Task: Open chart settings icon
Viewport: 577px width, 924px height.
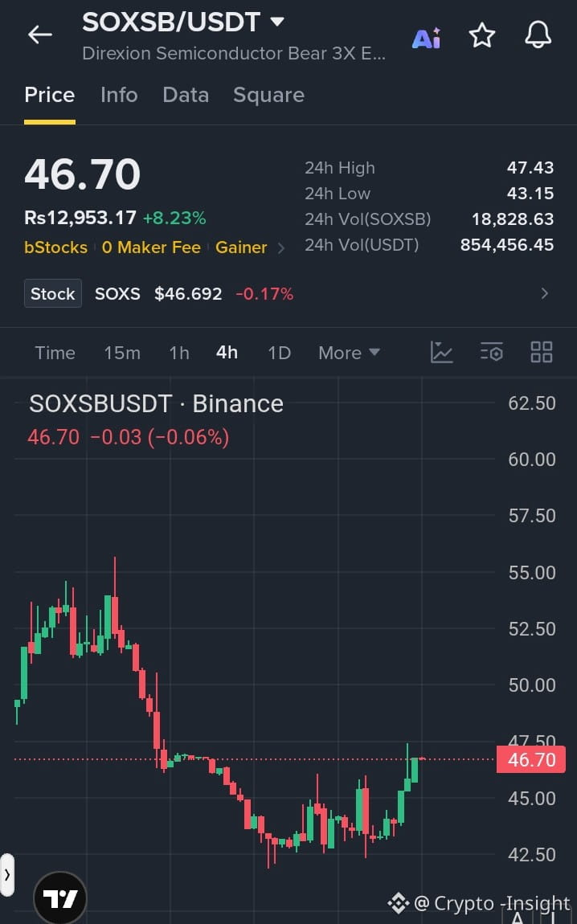Action: [492, 353]
